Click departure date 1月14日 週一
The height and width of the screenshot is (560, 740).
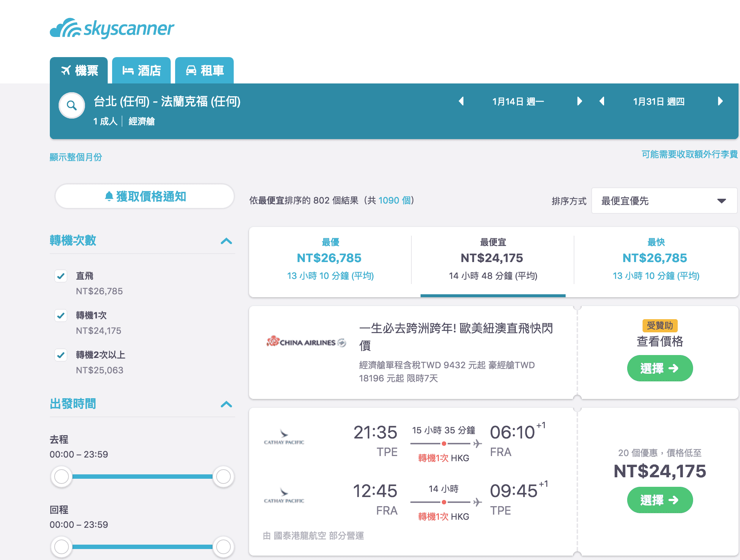click(x=518, y=101)
